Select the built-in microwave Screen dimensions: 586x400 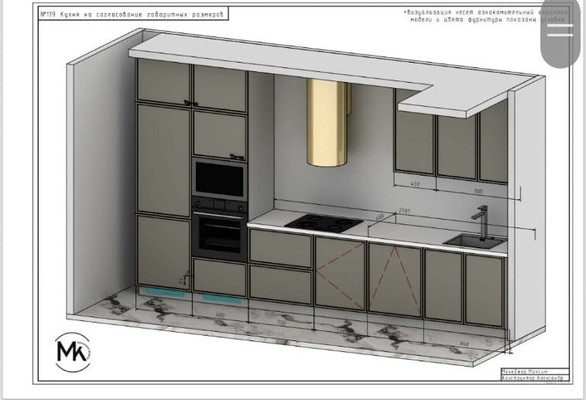(220, 179)
